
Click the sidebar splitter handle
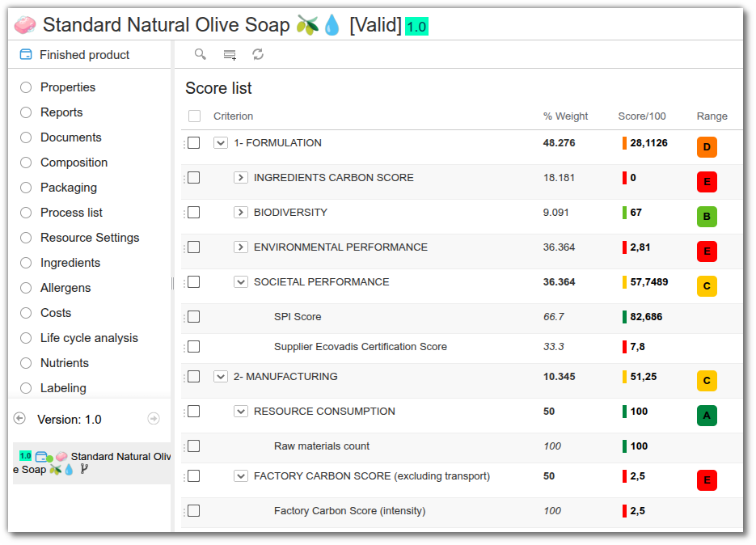coord(172,284)
